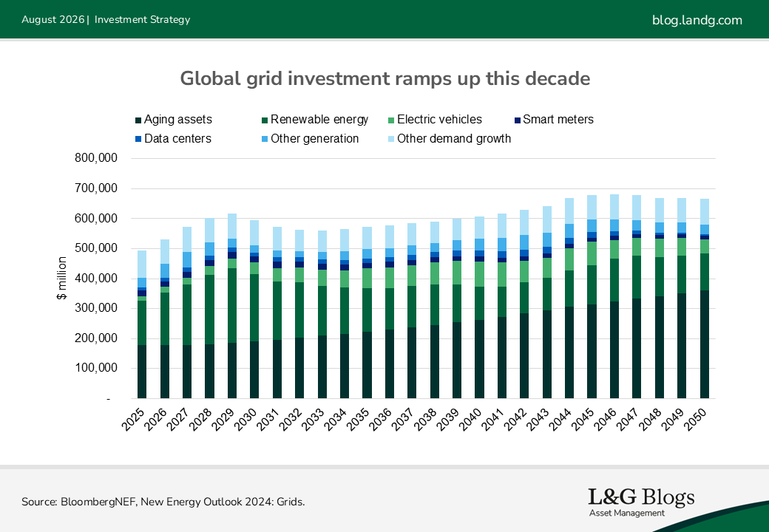
Task: Click the 100,000 y-axis value
Action: (96, 368)
